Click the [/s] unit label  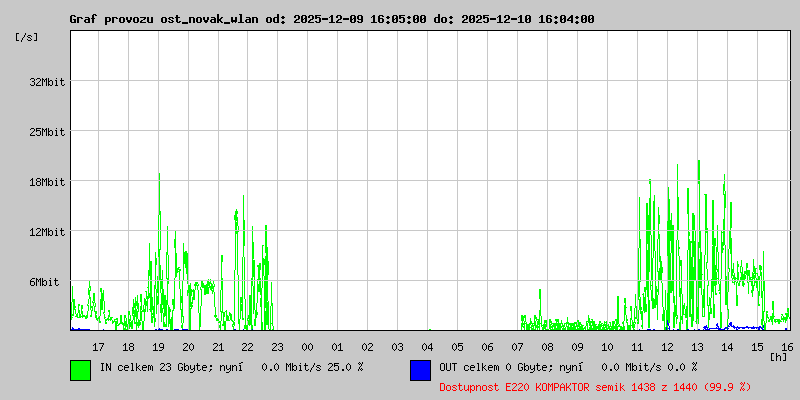[27, 37]
